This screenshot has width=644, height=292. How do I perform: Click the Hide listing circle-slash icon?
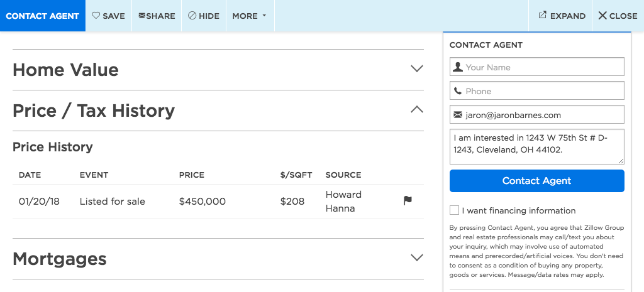(x=192, y=16)
